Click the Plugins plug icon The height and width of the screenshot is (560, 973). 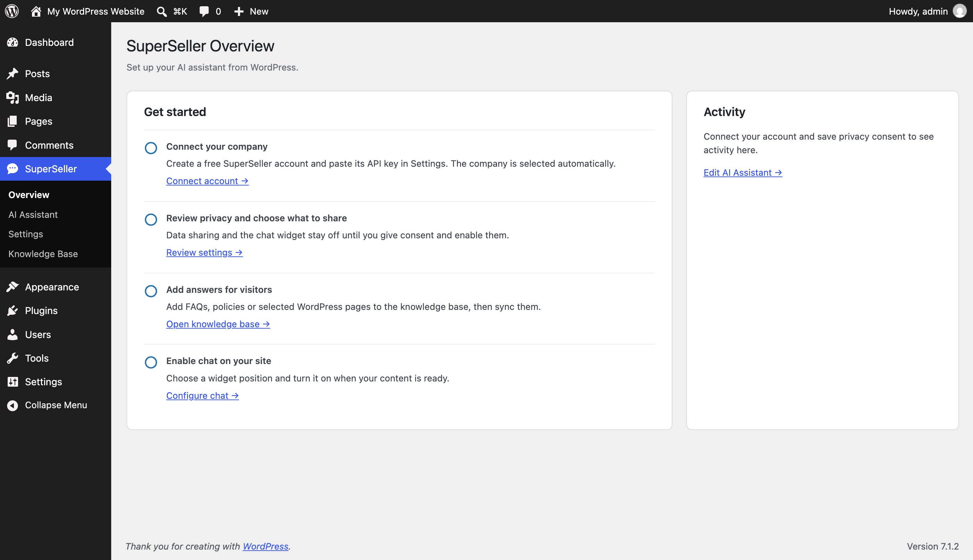[12, 310]
